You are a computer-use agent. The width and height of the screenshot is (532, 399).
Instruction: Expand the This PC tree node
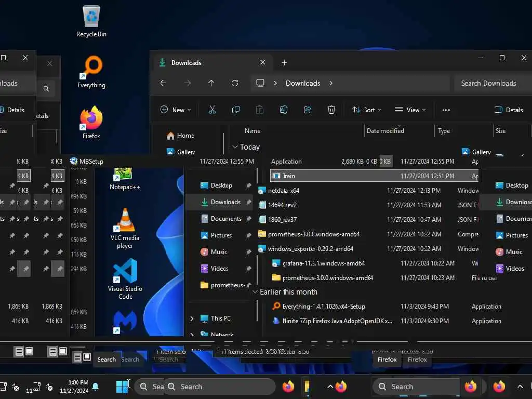pos(192,318)
